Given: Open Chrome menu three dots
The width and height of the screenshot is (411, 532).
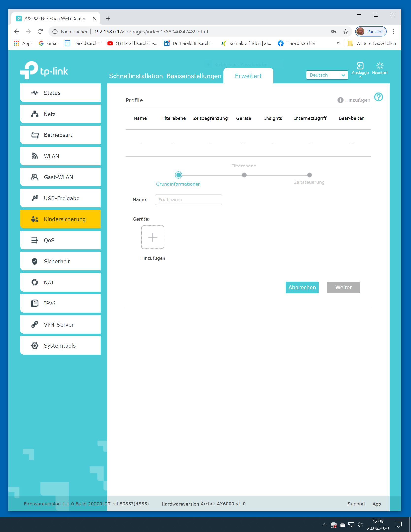Looking at the screenshot, I should [x=393, y=32].
